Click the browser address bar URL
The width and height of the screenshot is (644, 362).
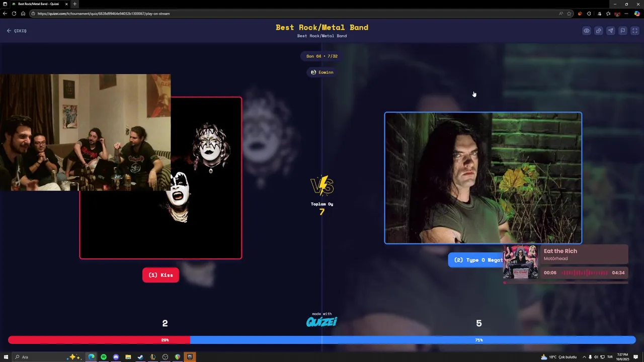[104, 14]
